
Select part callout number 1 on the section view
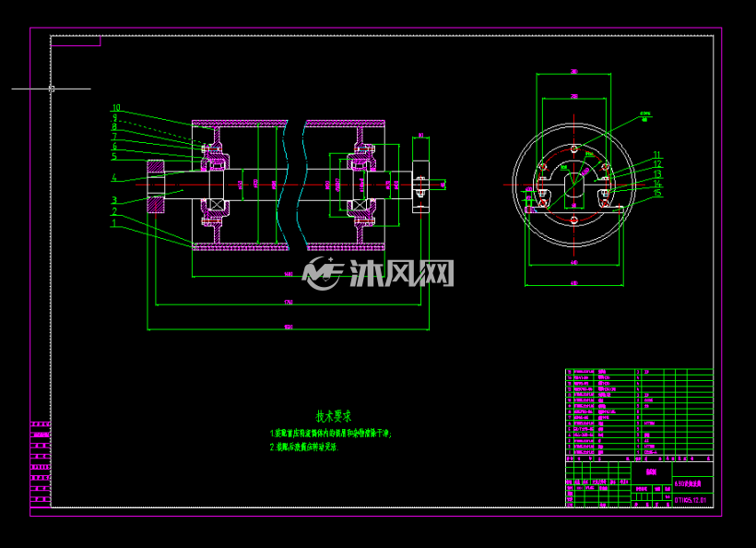tap(114, 223)
